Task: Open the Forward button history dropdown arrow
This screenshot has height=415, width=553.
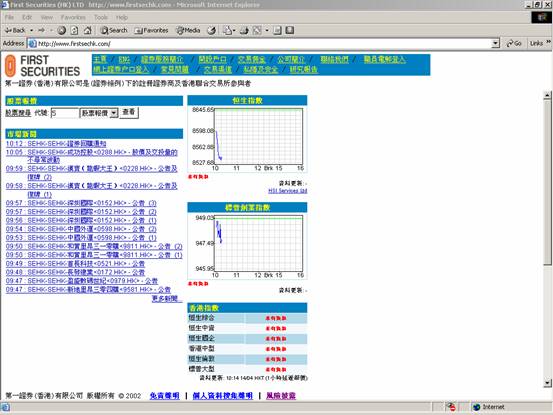Action: 51,31
